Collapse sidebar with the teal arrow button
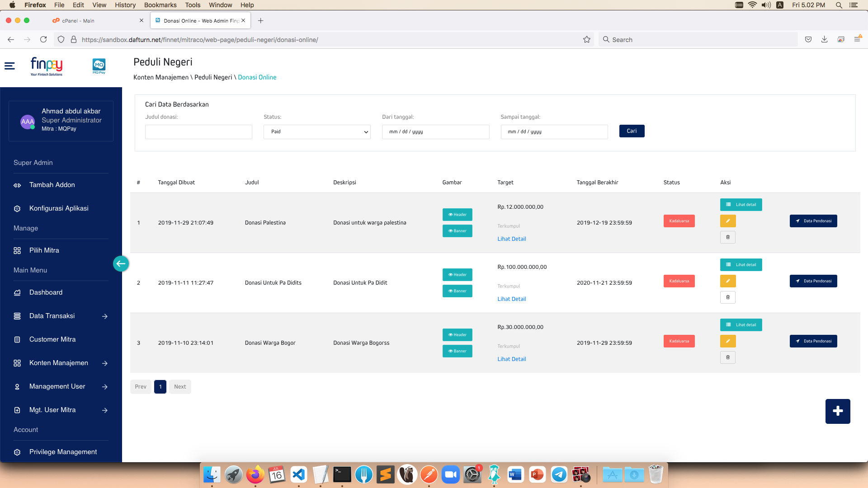The width and height of the screenshot is (868, 488). [x=121, y=263]
